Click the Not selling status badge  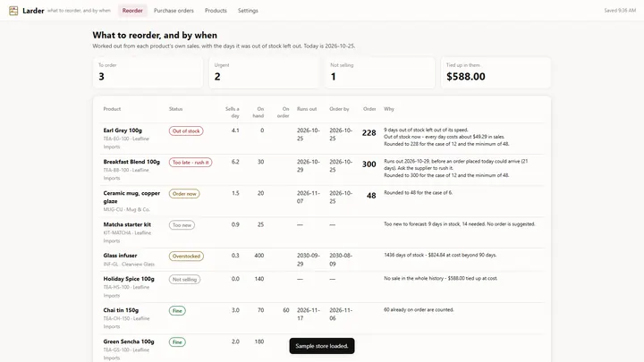click(184, 280)
